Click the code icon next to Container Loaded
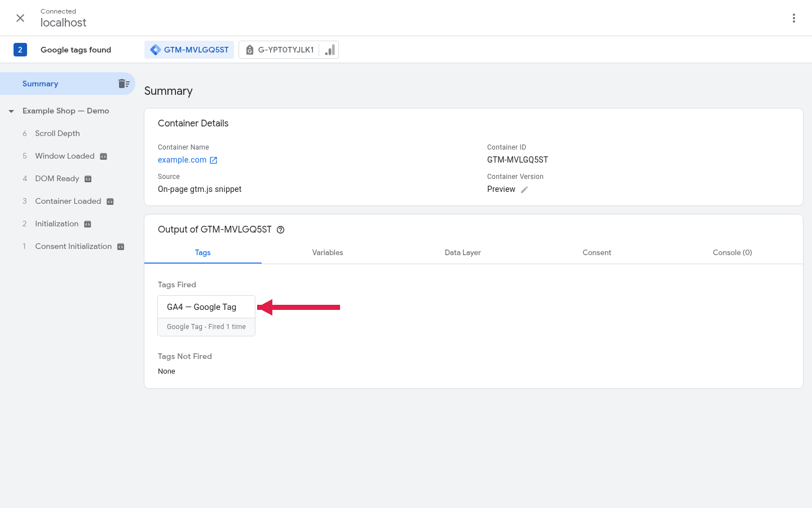 click(x=110, y=202)
